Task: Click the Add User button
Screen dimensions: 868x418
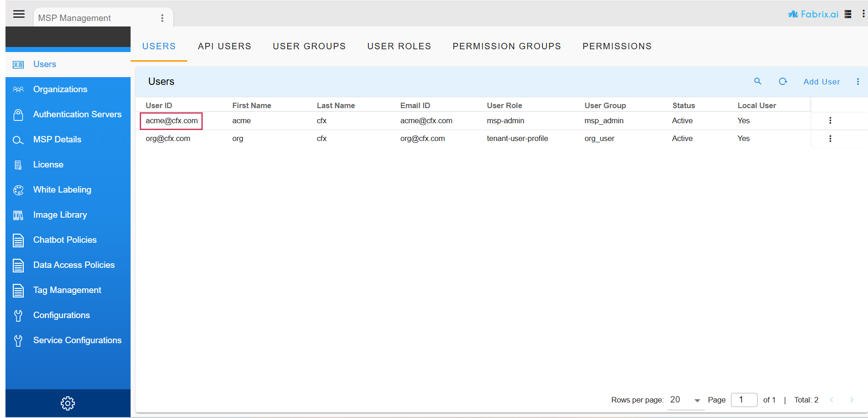Action: (821, 82)
